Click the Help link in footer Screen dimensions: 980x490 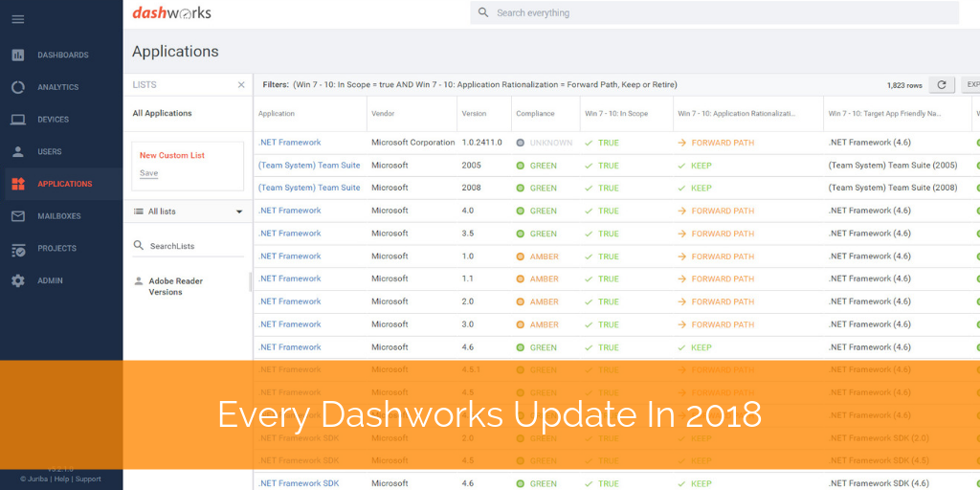61,479
